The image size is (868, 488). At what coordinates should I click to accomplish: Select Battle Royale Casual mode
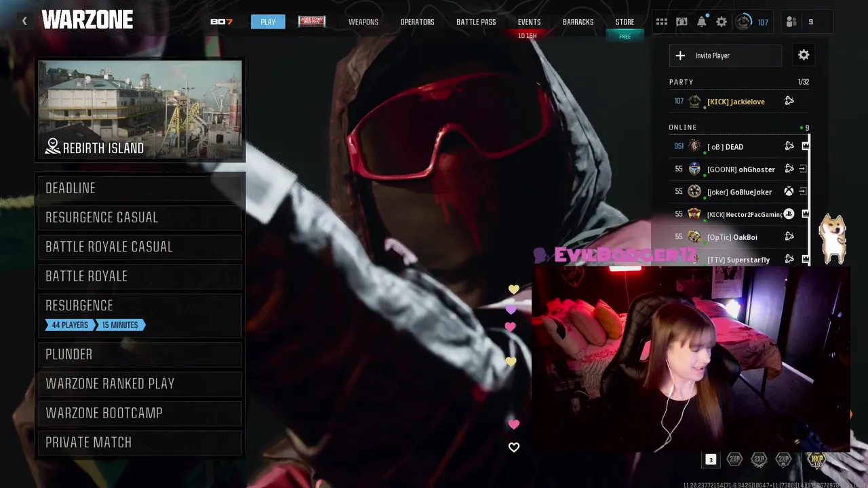point(140,247)
